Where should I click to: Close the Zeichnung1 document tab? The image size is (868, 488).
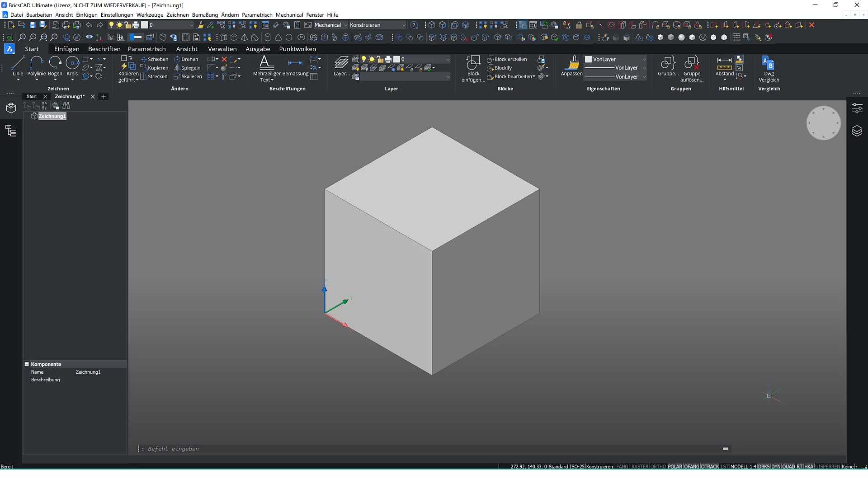pos(93,96)
